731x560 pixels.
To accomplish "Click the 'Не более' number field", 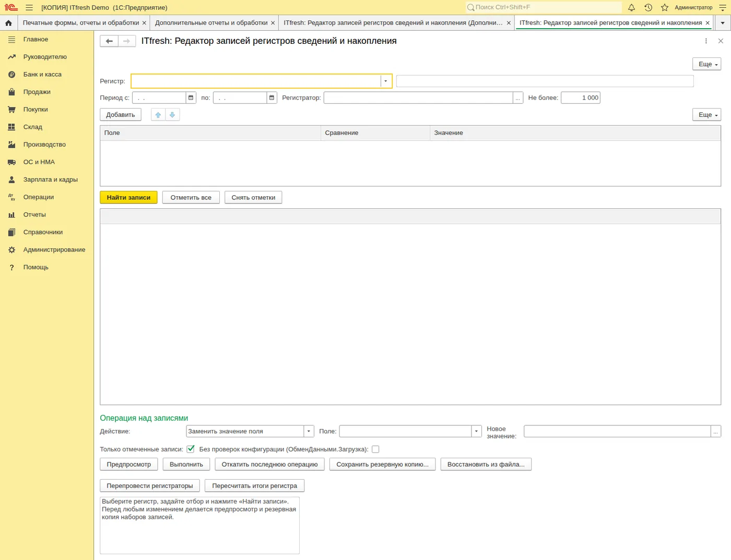I will [x=581, y=98].
